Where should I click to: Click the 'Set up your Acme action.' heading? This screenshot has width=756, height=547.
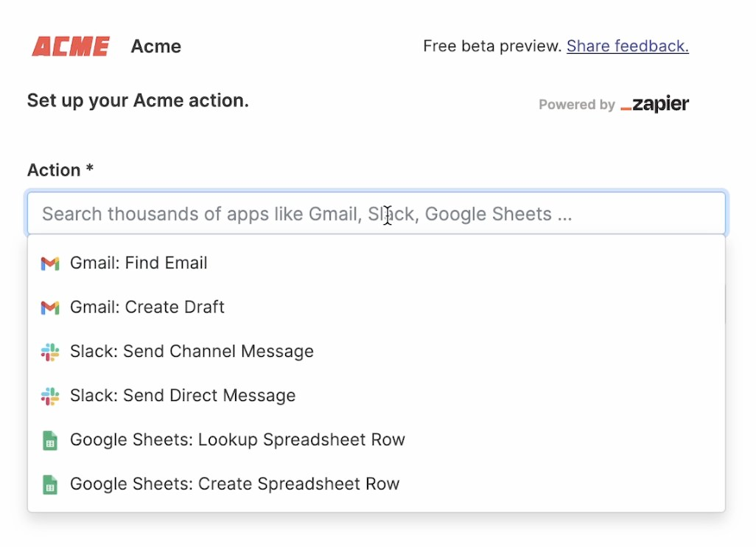(138, 100)
